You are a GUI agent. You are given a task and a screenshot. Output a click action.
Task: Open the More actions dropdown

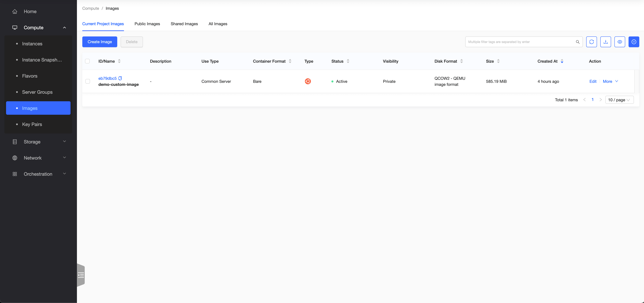610,81
